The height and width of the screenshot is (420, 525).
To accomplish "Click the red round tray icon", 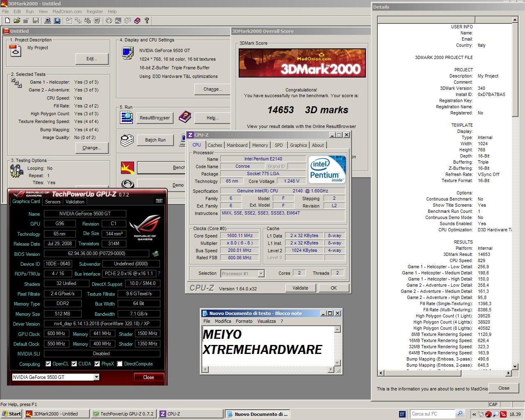I will click(488, 414).
